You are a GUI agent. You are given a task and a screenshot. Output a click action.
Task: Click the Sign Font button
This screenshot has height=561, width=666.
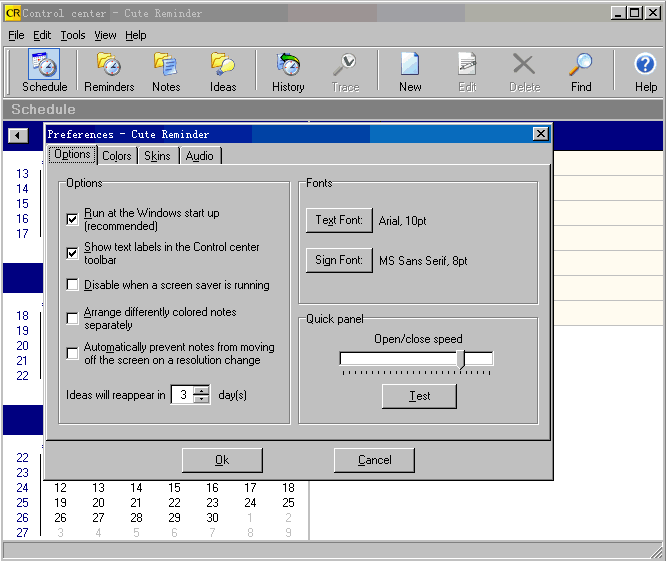point(339,260)
